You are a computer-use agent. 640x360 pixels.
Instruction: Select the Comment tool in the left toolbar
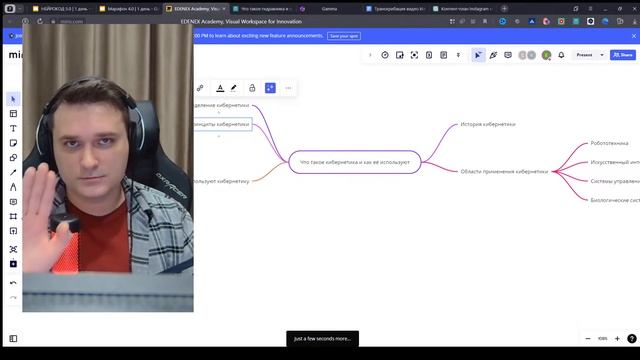(x=13, y=202)
